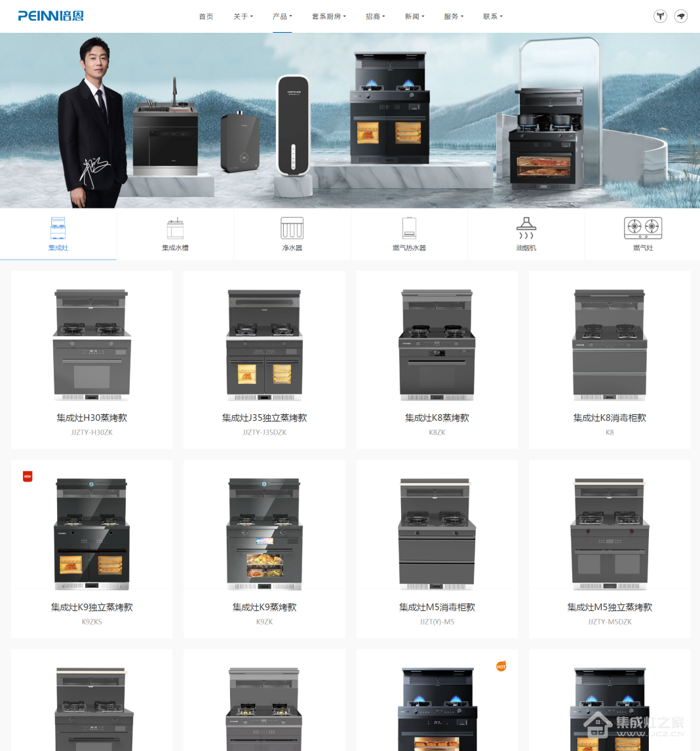This screenshot has height=751, width=700.
Task: Select the 集成水槽 sink category icon
Action: 175,228
